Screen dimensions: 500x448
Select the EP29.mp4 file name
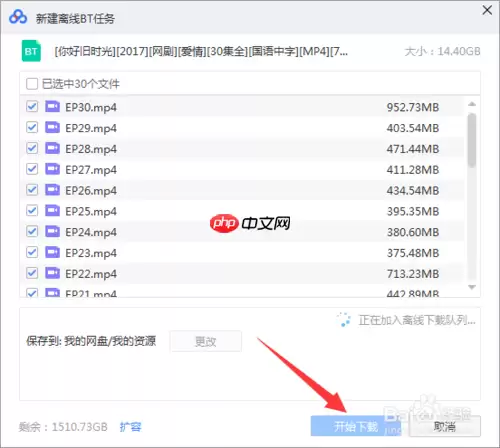click(91, 128)
